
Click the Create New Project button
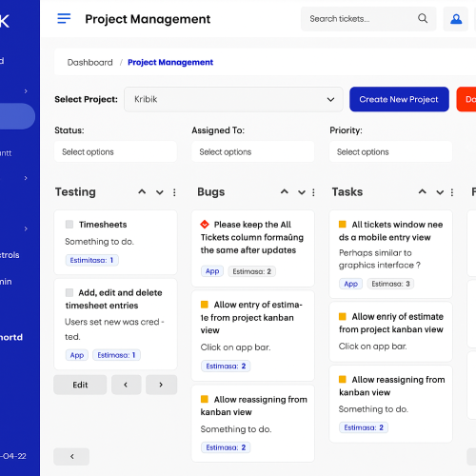tap(399, 99)
